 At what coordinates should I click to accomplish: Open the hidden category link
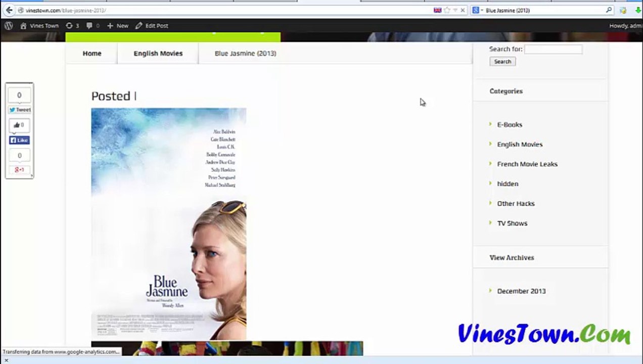coord(508,184)
